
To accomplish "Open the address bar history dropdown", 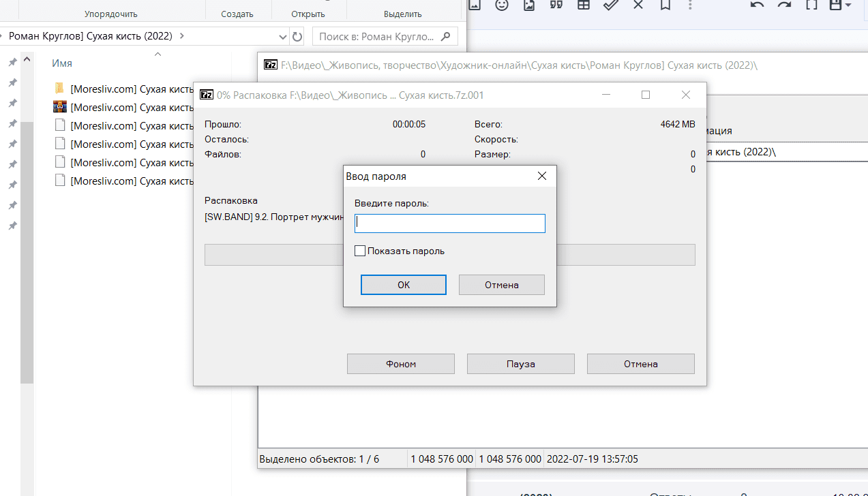I will [x=284, y=37].
